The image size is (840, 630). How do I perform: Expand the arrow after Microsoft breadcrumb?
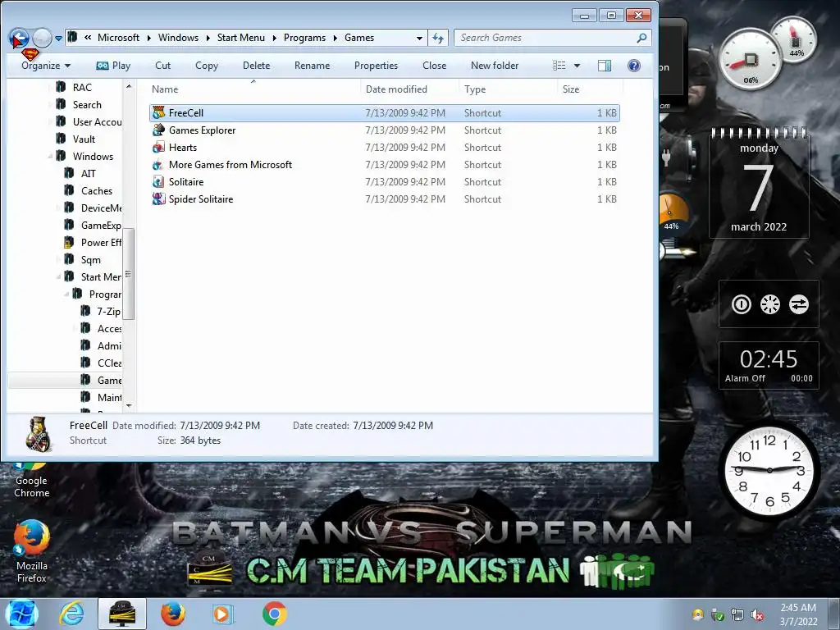(148, 38)
